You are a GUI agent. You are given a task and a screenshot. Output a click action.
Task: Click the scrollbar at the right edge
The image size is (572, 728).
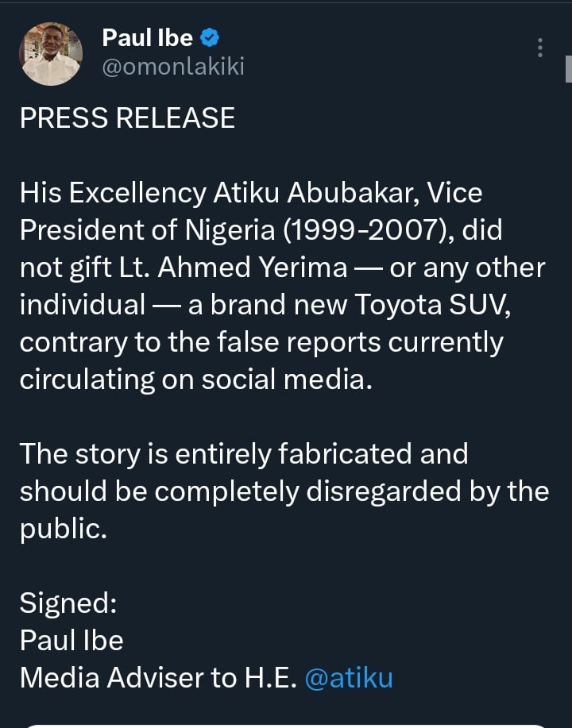pos(568,70)
